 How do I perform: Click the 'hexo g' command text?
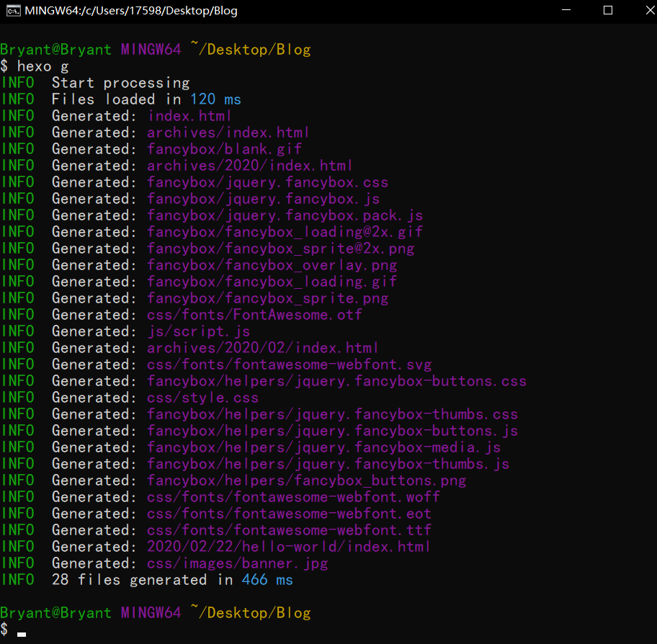pyautogui.click(x=43, y=66)
